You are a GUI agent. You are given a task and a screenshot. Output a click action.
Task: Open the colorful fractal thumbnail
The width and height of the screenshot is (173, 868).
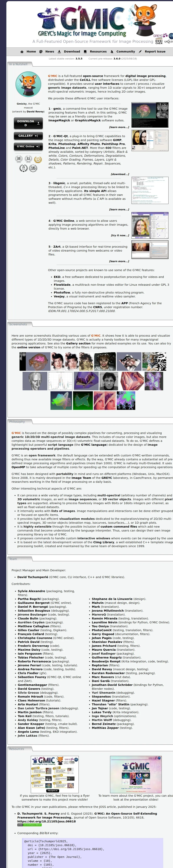pos(126,401)
